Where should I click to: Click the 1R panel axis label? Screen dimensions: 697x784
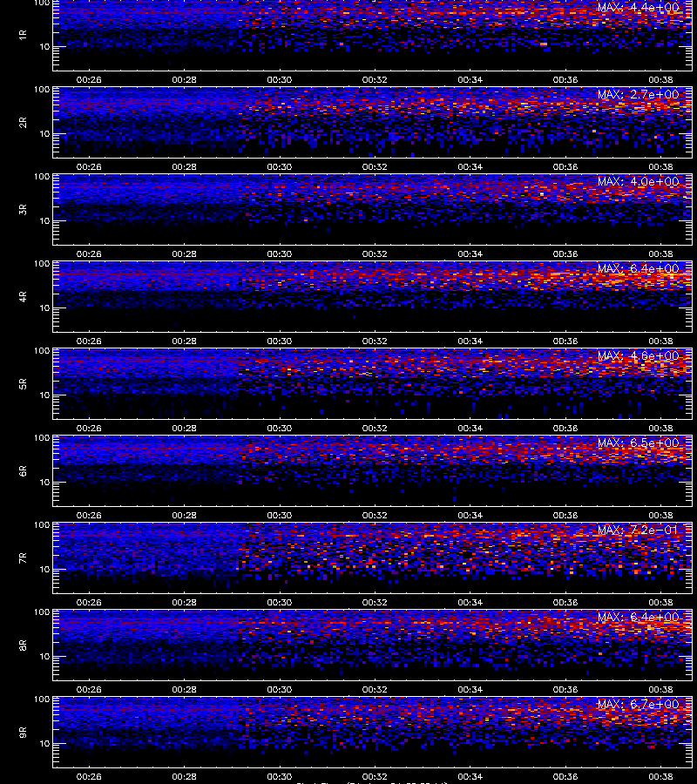(x=23, y=35)
